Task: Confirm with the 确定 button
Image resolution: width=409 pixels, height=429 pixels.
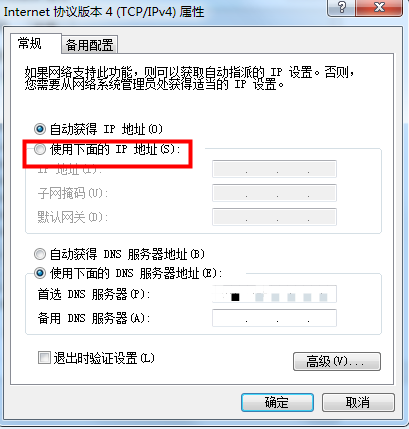Action: click(x=277, y=402)
